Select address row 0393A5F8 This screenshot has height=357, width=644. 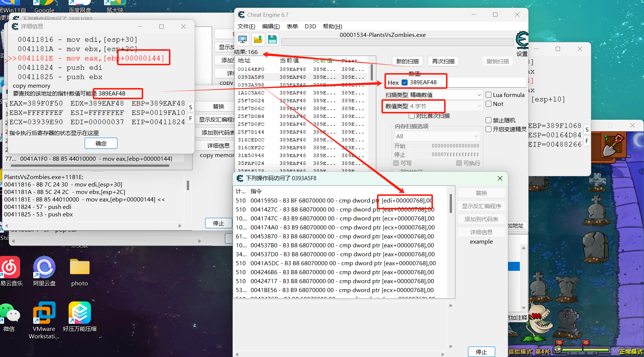pos(303,77)
